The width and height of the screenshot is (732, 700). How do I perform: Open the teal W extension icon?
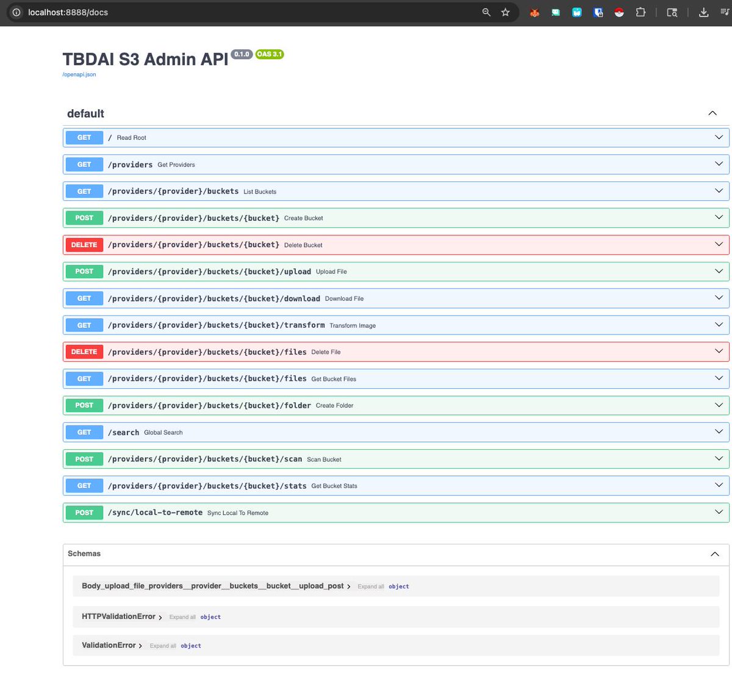pos(576,12)
